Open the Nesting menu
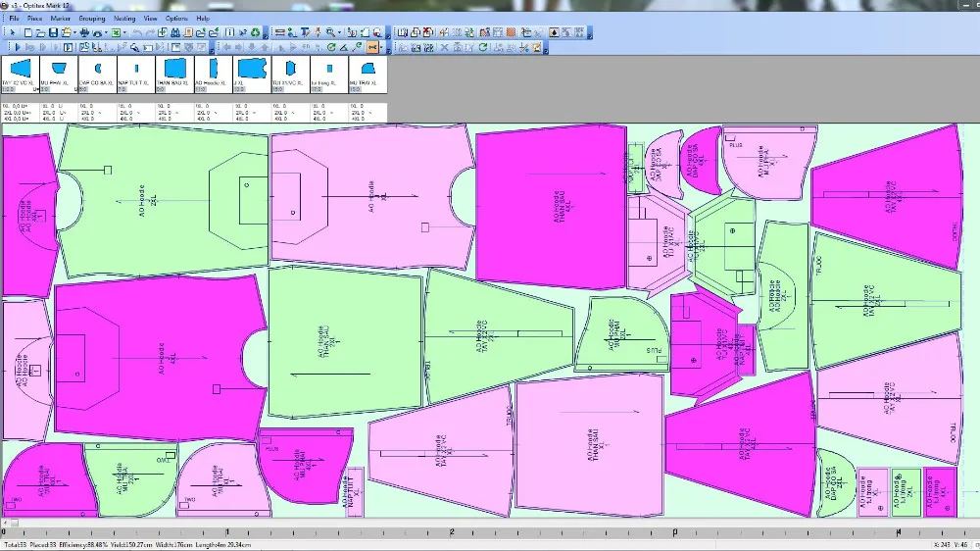 coord(124,19)
